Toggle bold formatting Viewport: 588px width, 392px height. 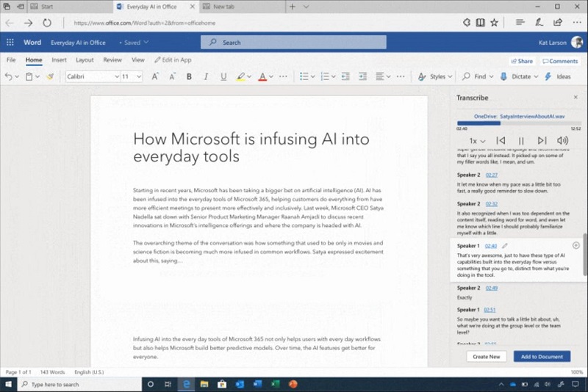click(x=189, y=76)
